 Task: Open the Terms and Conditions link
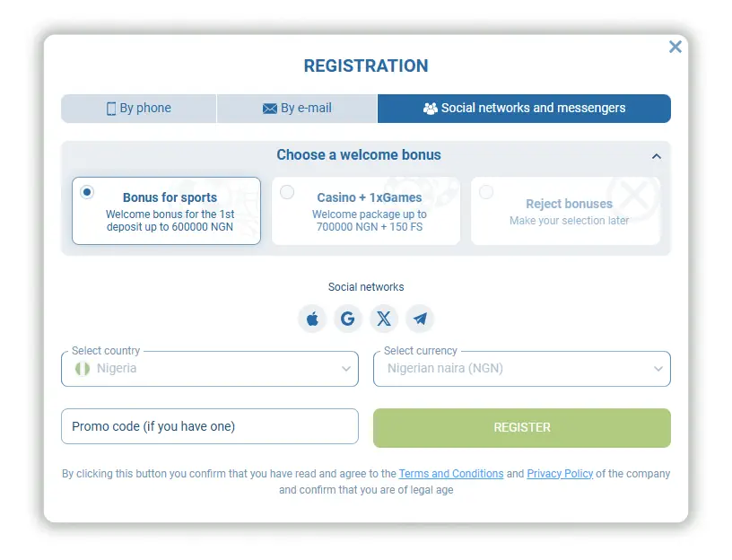[x=451, y=473]
